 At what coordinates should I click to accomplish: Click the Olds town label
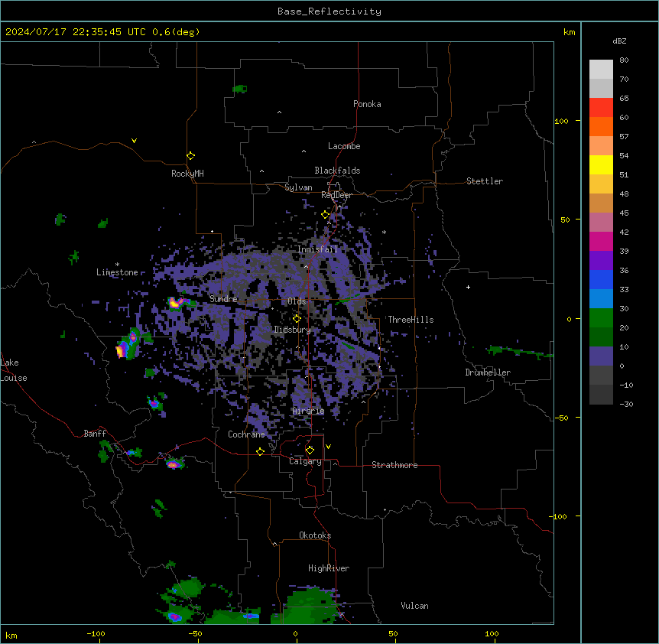[297, 301]
